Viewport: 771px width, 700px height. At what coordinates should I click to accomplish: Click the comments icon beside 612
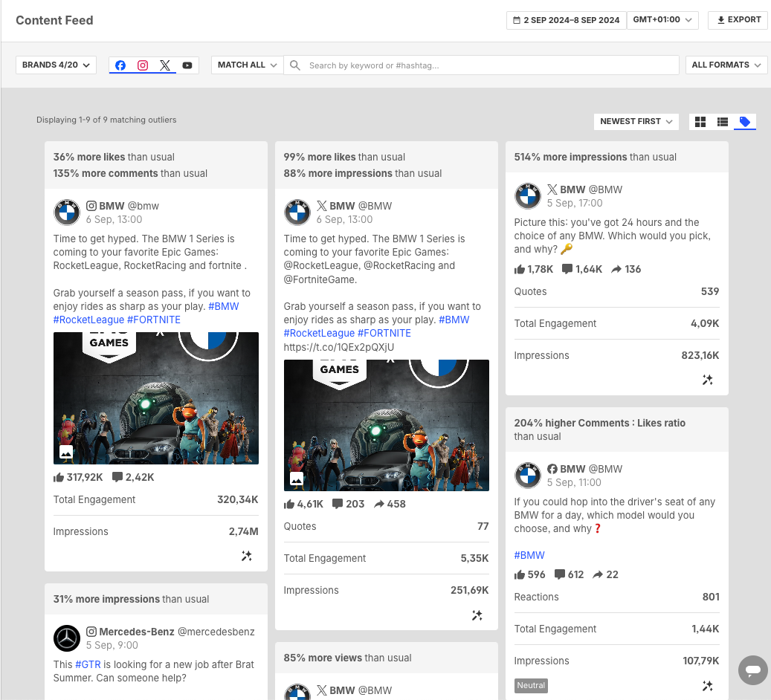coord(560,574)
